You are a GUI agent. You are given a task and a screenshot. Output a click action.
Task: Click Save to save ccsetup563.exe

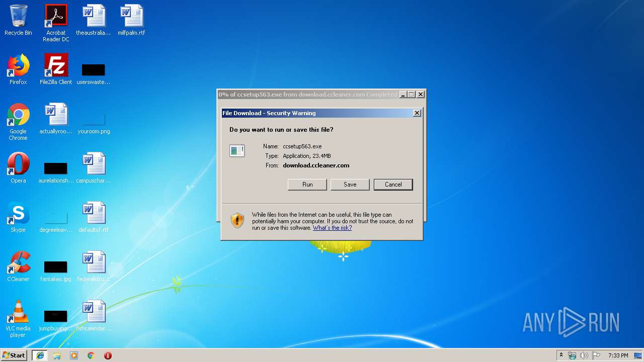pos(350,185)
